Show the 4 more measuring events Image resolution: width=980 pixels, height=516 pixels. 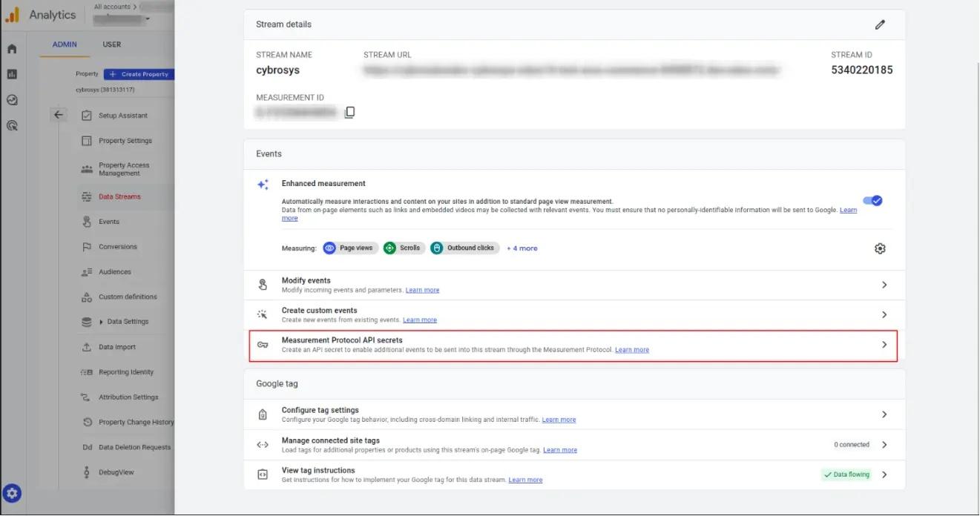(x=522, y=248)
